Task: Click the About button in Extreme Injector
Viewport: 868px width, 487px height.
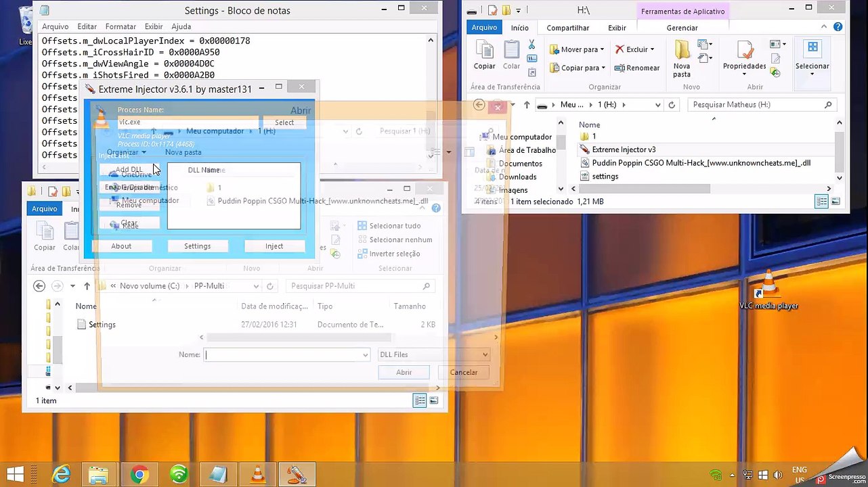Action: click(x=121, y=246)
